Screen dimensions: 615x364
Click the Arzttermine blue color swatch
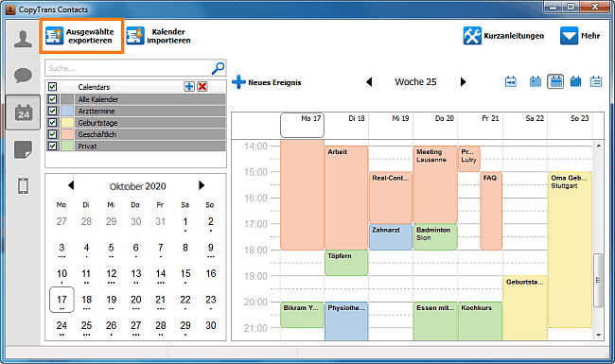(67, 111)
